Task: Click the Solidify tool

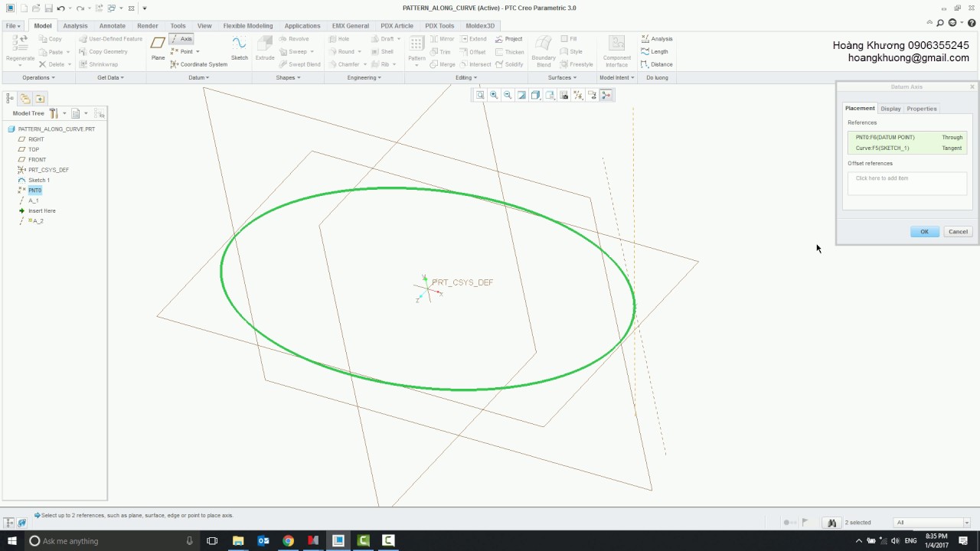Action: [509, 64]
